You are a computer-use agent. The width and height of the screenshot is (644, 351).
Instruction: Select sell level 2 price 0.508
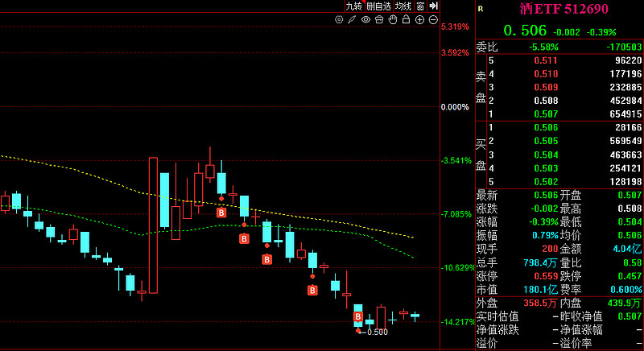point(546,101)
